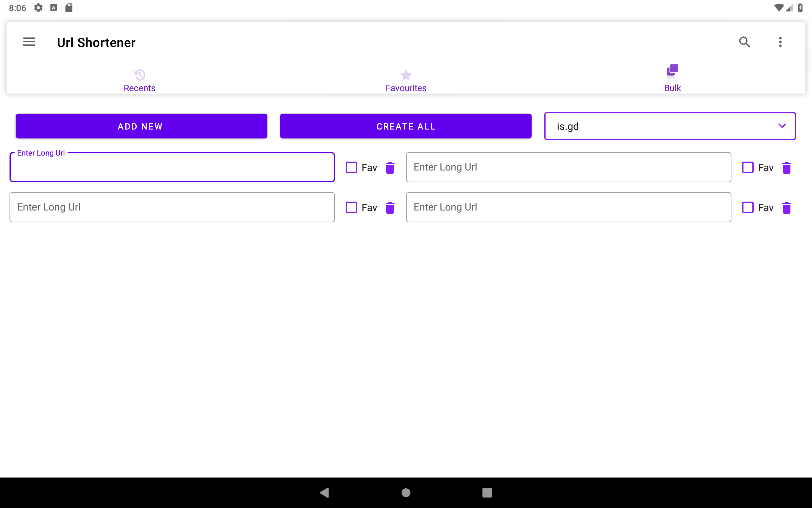Delete the bottom-left URL row with its trash icon

pyautogui.click(x=390, y=208)
